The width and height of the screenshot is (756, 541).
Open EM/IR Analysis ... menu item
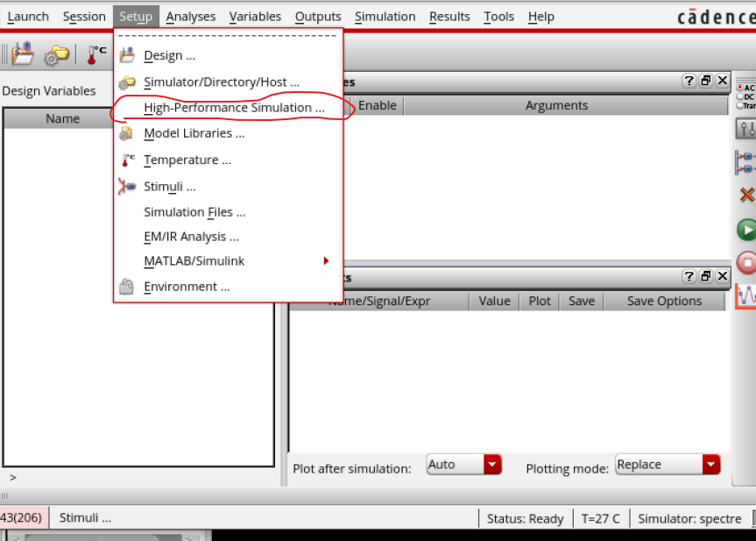[x=228, y=237]
